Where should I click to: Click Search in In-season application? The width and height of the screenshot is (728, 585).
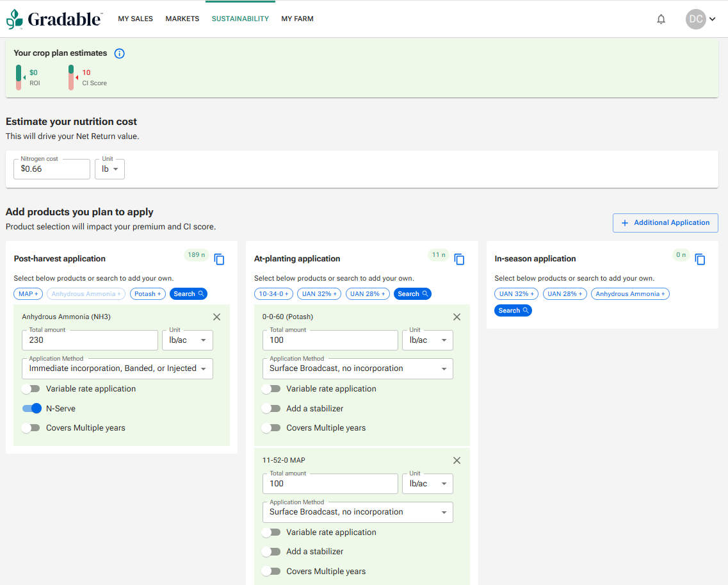click(x=513, y=311)
